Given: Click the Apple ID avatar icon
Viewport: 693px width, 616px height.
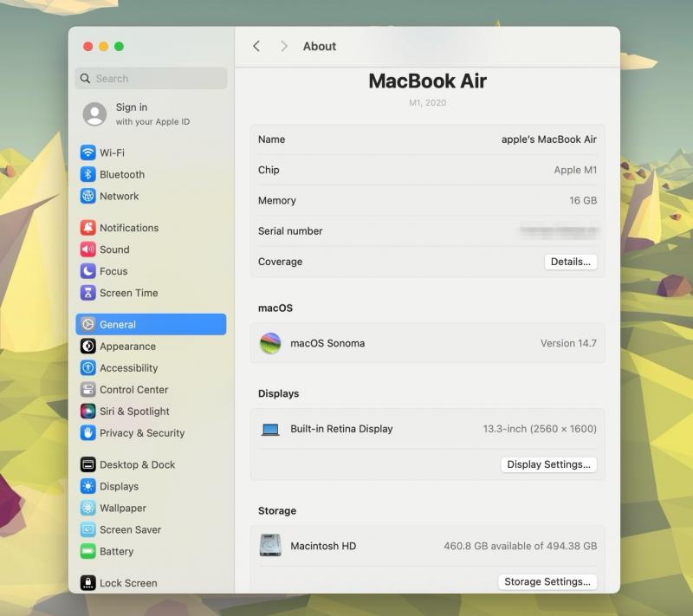Looking at the screenshot, I should click(94, 114).
